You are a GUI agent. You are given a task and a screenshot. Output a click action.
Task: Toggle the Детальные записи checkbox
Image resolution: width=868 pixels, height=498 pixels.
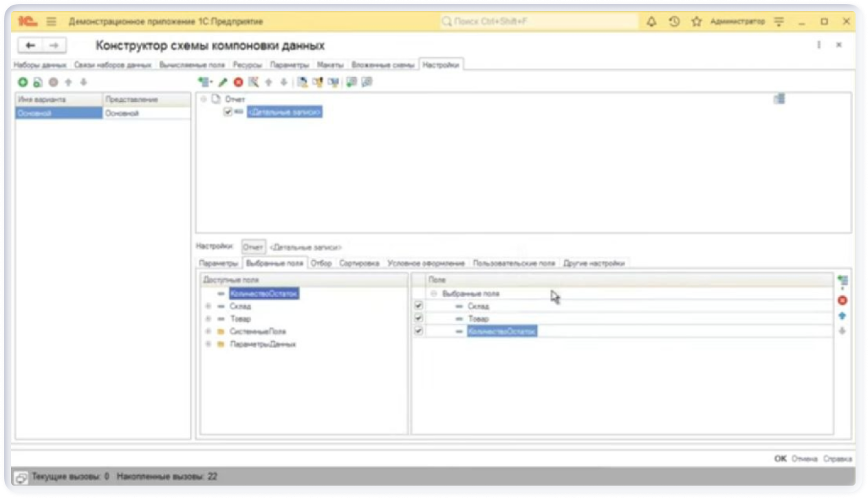coord(228,111)
